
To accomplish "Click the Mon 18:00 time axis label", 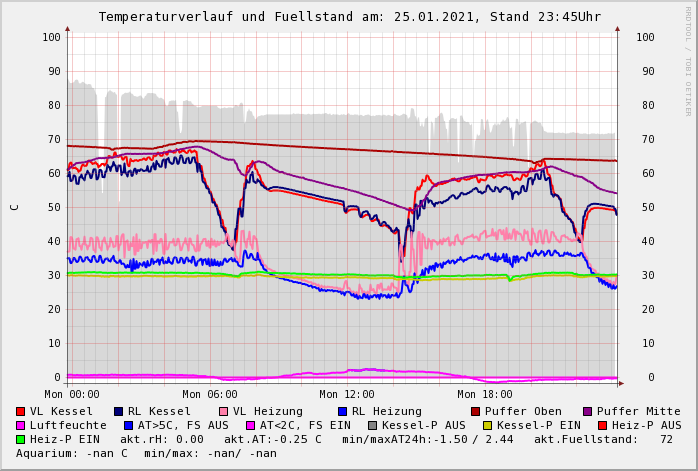I will (485, 395).
